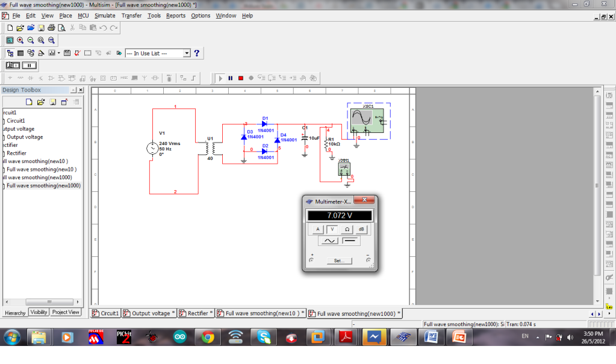Open the EN language selector in the system tray
Image resolution: width=616 pixels, height=364 pixels.
tap(523, 337)
